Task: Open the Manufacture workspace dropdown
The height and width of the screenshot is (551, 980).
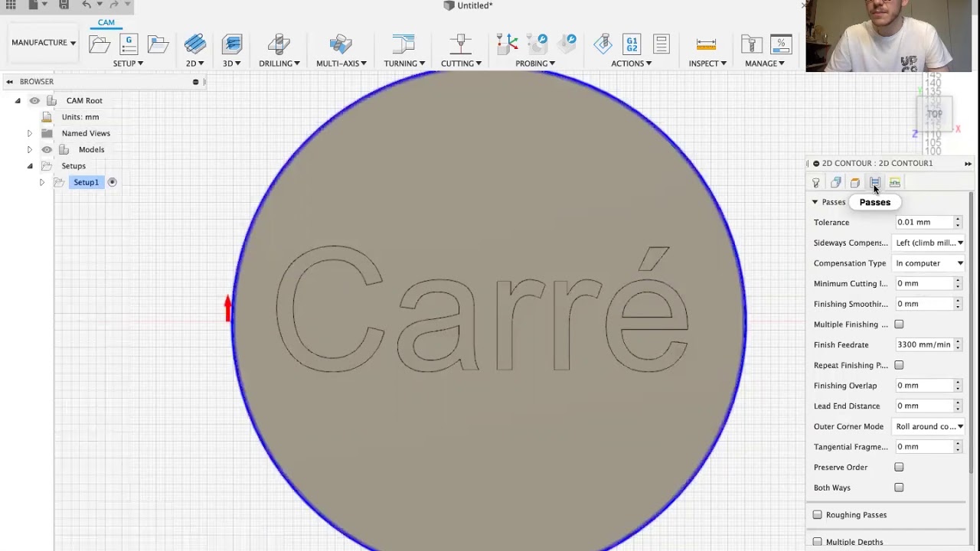Action: tap(44, 42)
